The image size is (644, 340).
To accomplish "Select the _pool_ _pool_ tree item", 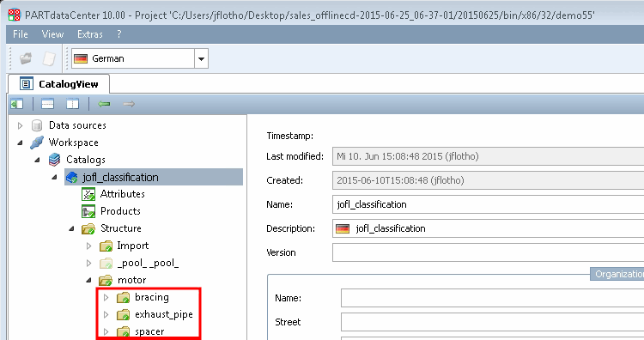I will pos(148,263).
